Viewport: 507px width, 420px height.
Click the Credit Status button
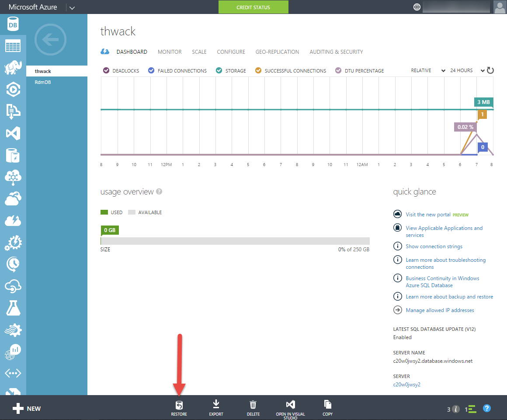click(253, 7)
